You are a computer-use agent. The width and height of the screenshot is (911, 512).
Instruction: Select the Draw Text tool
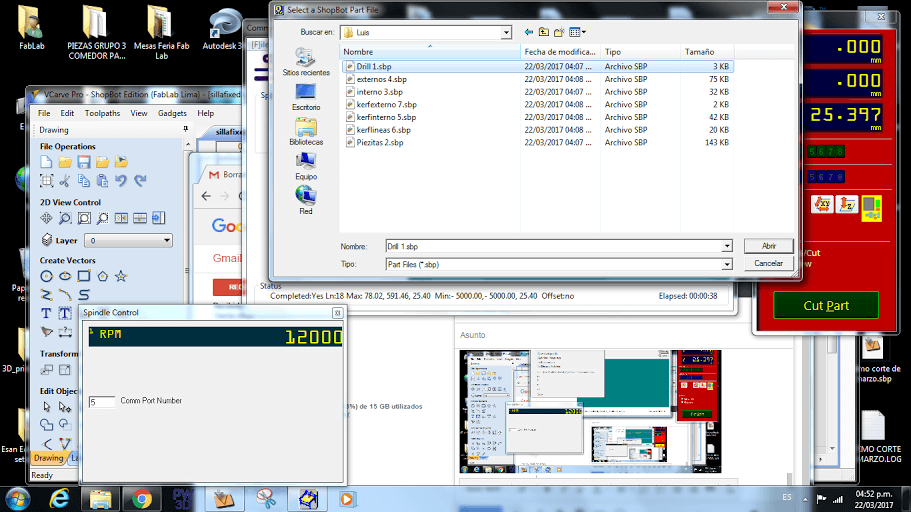tap(46, 313)
